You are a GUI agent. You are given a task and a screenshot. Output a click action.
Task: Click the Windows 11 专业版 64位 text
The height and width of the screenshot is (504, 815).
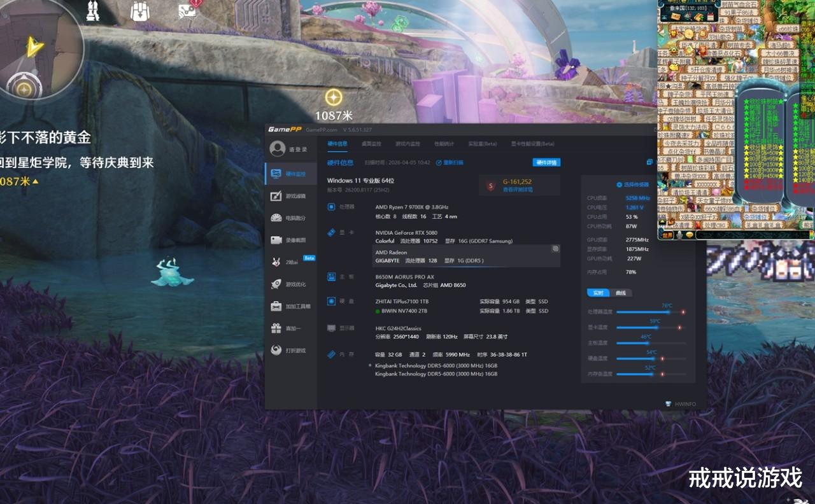(x=360, y=181)
